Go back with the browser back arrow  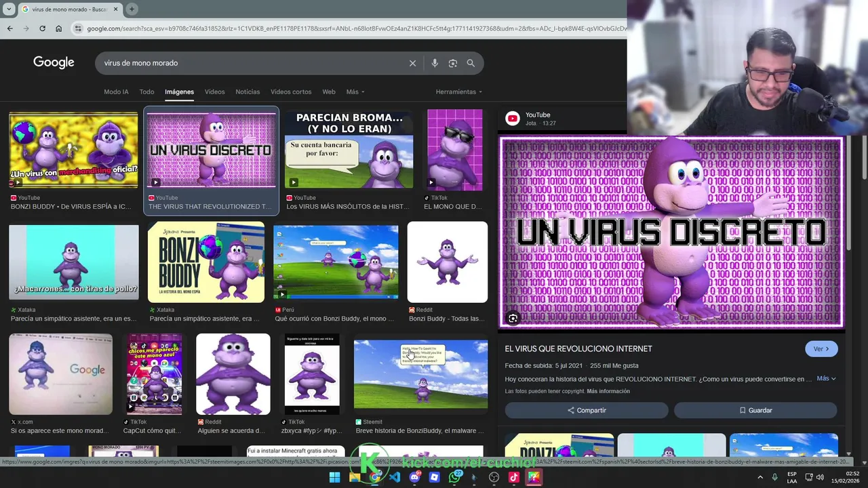9,28
